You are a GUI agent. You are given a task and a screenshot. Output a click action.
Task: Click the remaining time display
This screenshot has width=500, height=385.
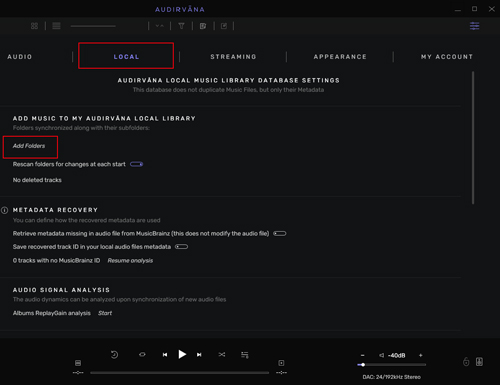[x=281, y=373]
